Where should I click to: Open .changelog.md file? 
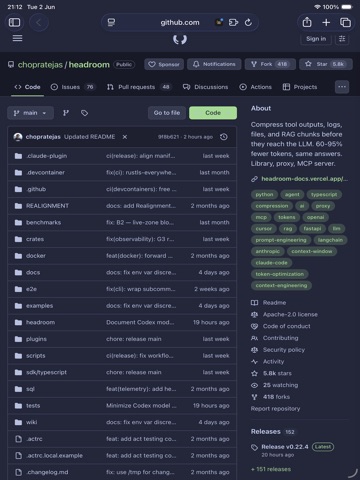coord(47,472)
